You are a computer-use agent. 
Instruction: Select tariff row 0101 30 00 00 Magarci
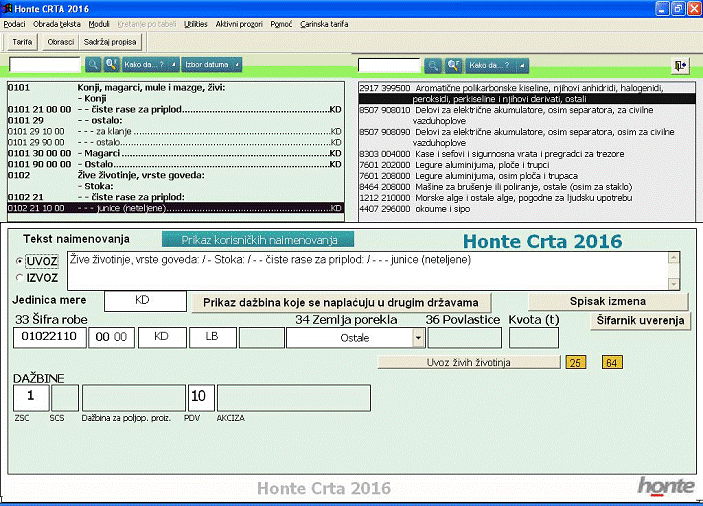(175, 153)
